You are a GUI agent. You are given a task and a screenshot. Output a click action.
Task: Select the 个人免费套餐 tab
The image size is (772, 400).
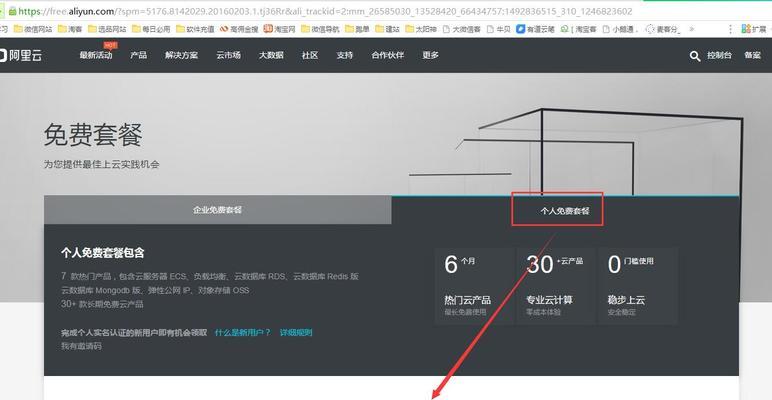coord(565,211)
